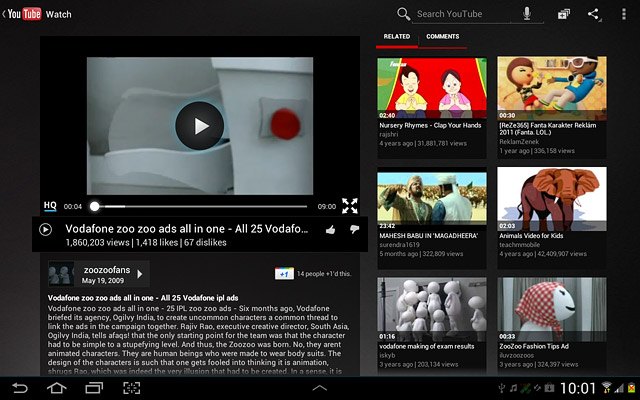Viewport: 640px width, 400px height.
Task: Like the video with thumbs up
Action: [x=331, y=230]
